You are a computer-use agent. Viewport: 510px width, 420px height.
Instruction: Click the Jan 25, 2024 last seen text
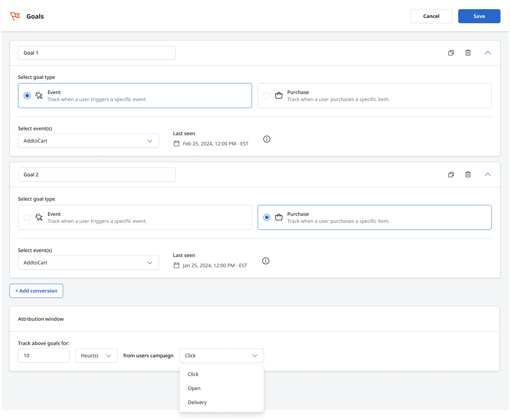[x=215, y=265]
